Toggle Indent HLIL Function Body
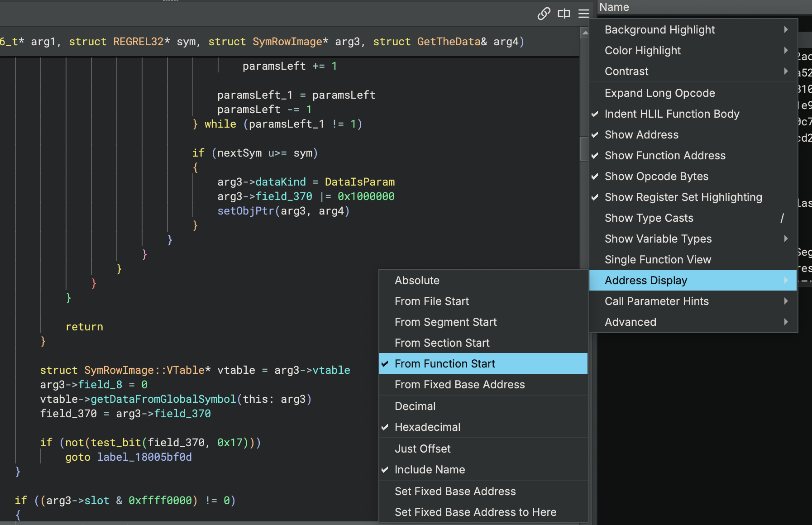 coord(672,114)
